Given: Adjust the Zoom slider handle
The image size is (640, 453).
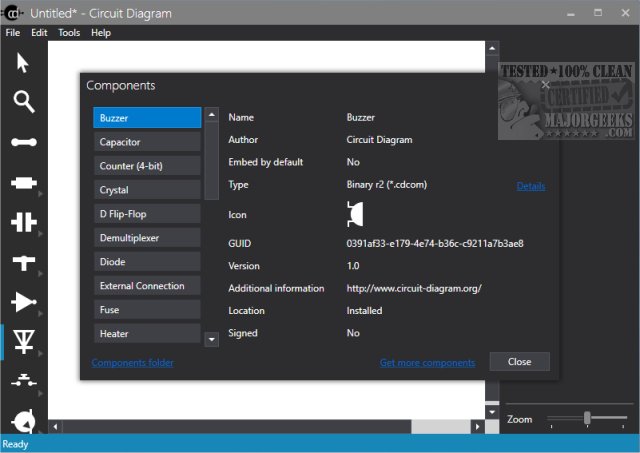Looking at the screenshot, I should pyautogui.click(x=587, y=417).
